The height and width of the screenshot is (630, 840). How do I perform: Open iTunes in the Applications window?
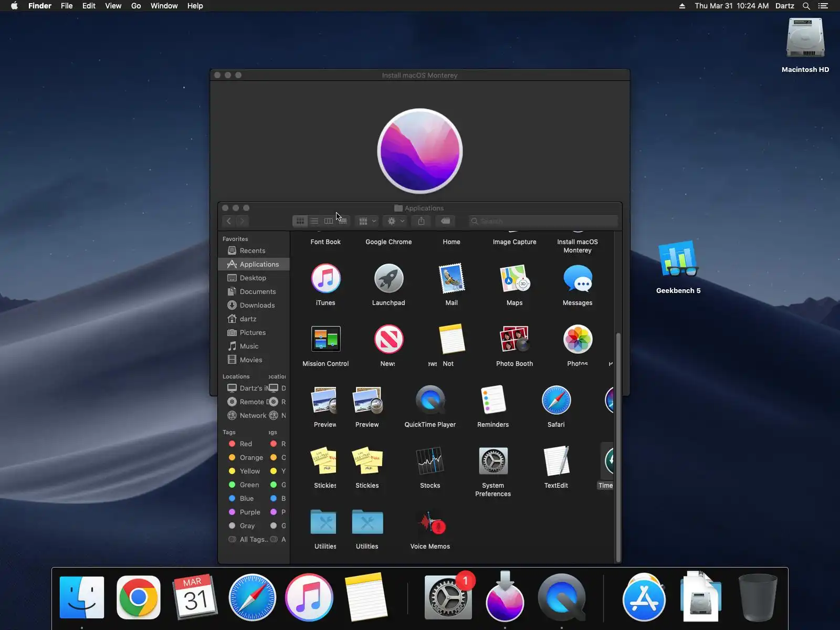(x=325, y=279)
